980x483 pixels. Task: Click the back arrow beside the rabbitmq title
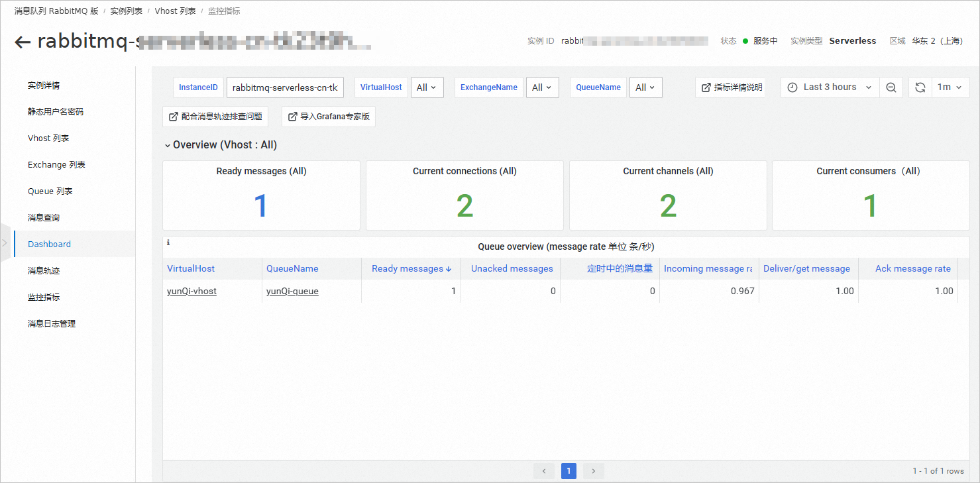pos(23,42)
